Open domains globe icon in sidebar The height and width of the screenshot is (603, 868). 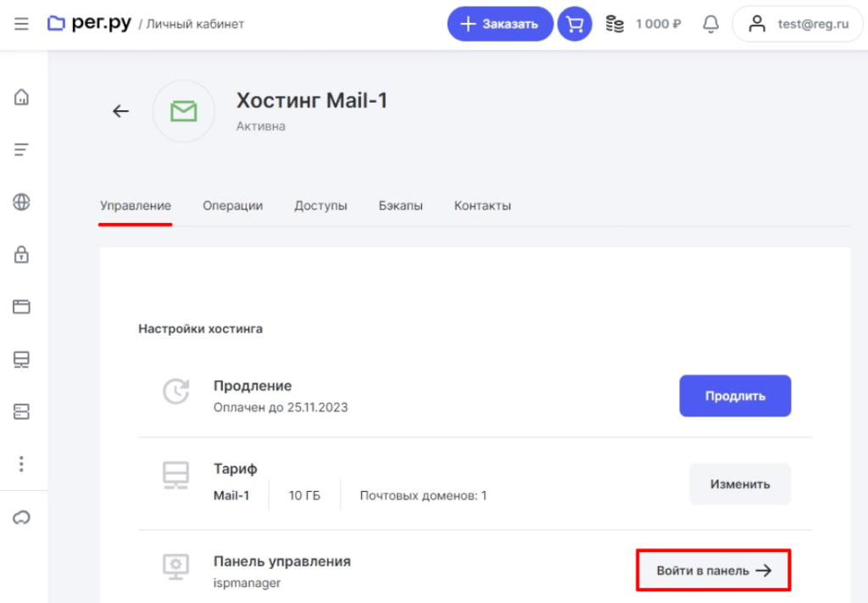pyautogui.click(x=21, y=202)
